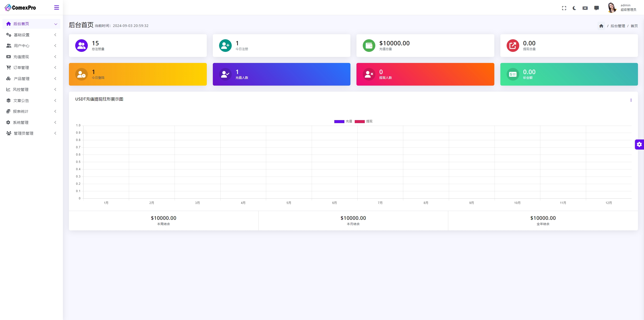Screen dimensions: 644x320
Task: Expand the 基础设置 sidebar section
Action: (x=31, y=34)
